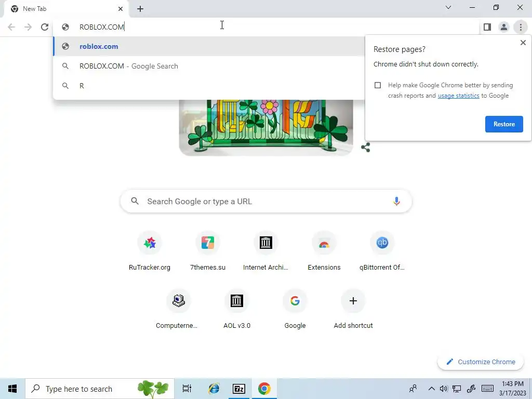Screen dimensions: 532x399
Task: Click the Chrome taskbar icon
Action: (x=264, y=389)
